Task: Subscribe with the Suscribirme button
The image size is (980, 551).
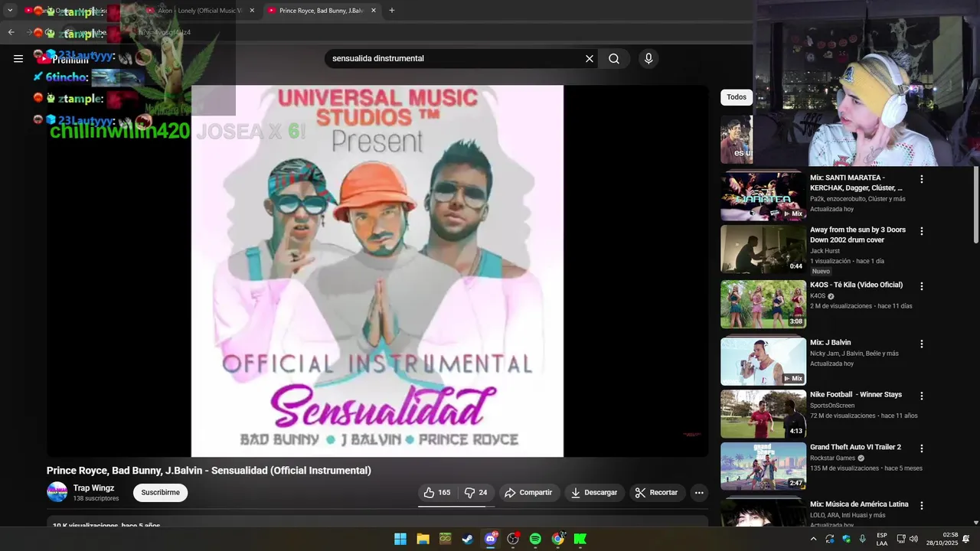Action: (x=160, y=493)
